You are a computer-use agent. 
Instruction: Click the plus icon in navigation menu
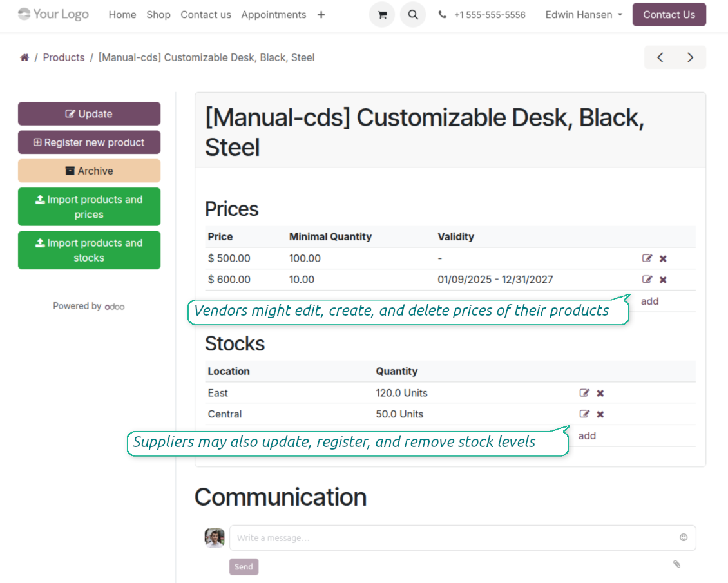click(321, 15)
